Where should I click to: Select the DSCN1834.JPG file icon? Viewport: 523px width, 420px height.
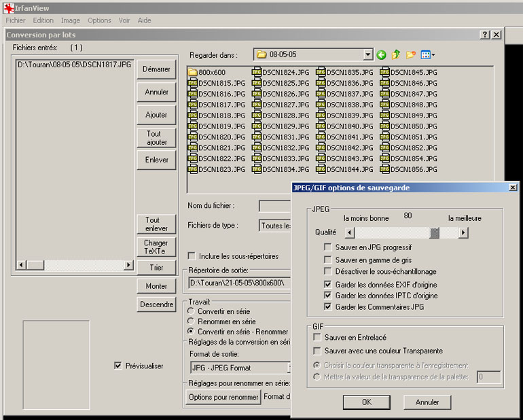tap(257, 169)
